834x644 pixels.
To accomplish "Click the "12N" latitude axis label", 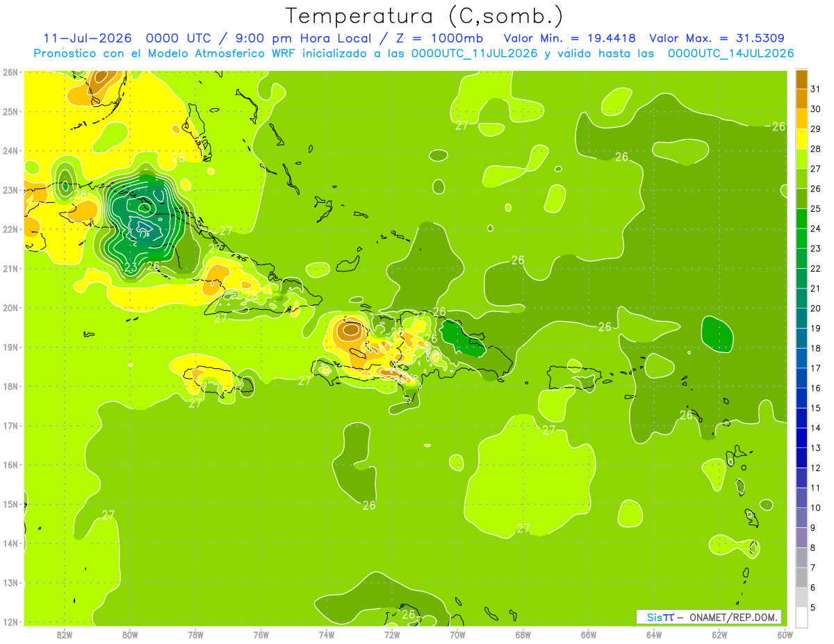I will (10, 622).
